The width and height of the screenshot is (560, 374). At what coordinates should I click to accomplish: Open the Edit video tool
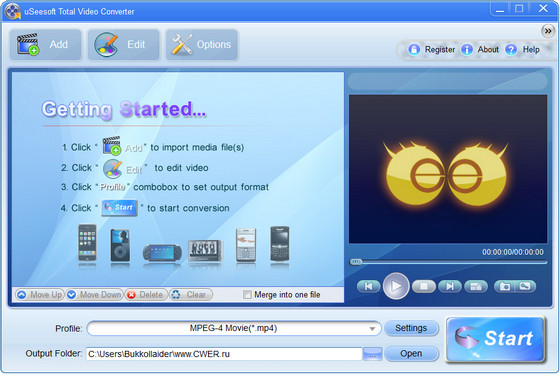pos(124,45)
